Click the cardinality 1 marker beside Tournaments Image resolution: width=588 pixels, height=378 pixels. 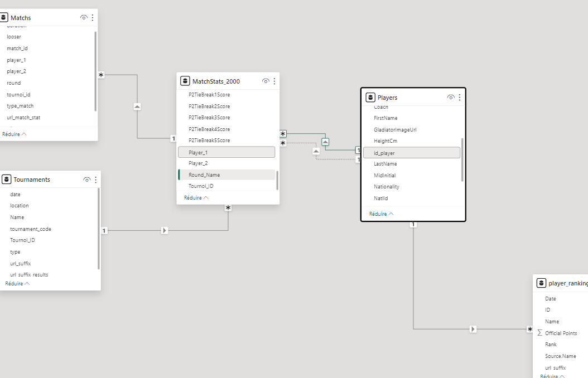pos(104,230)
